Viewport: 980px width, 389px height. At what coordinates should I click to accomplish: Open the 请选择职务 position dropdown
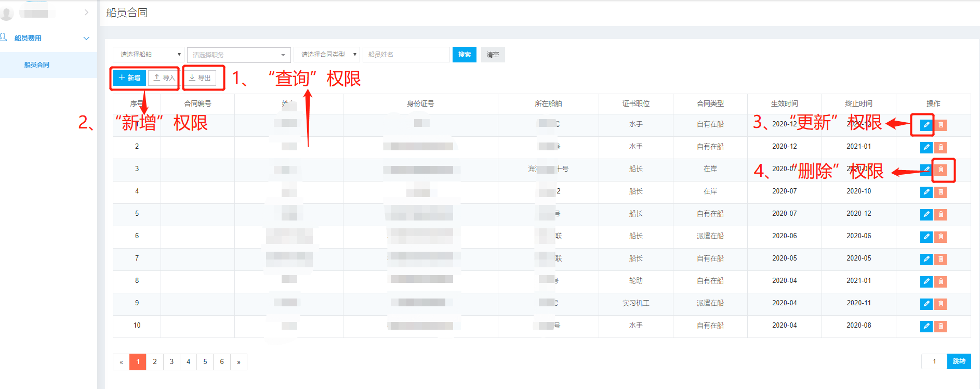(239, 55)
